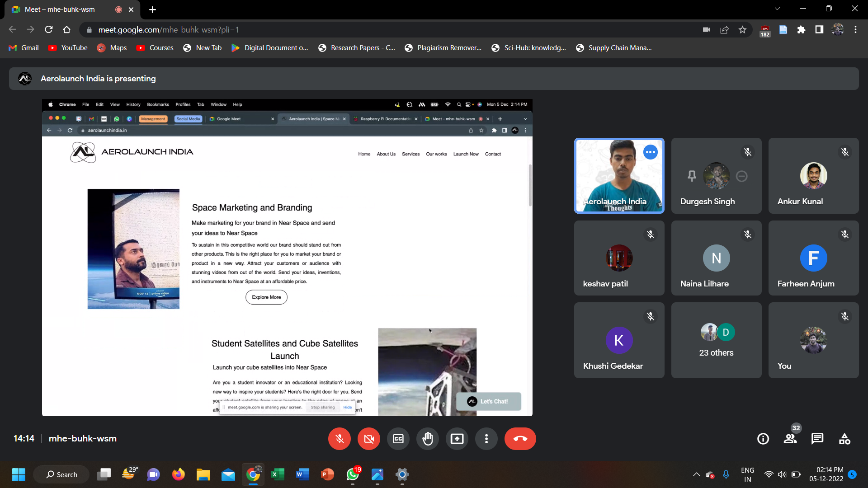Screen dimensions: 868x488
Task: Open Courses bookmark
Action: 155,48
